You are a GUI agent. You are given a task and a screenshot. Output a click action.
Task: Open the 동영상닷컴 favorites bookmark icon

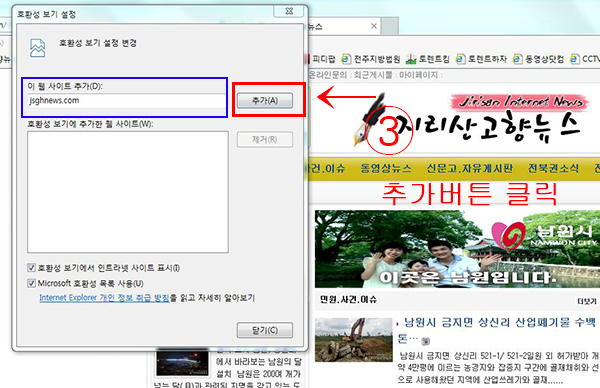517,59
